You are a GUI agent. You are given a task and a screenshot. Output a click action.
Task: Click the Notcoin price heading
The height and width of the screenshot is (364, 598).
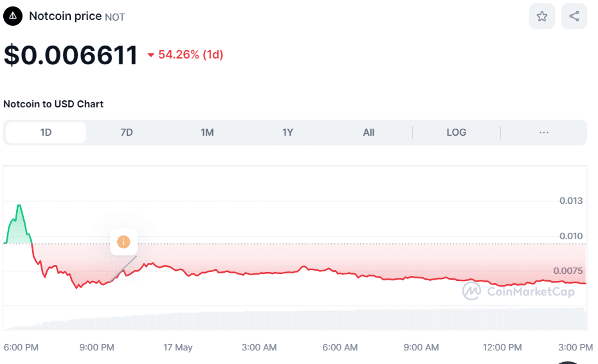point(65,16)
